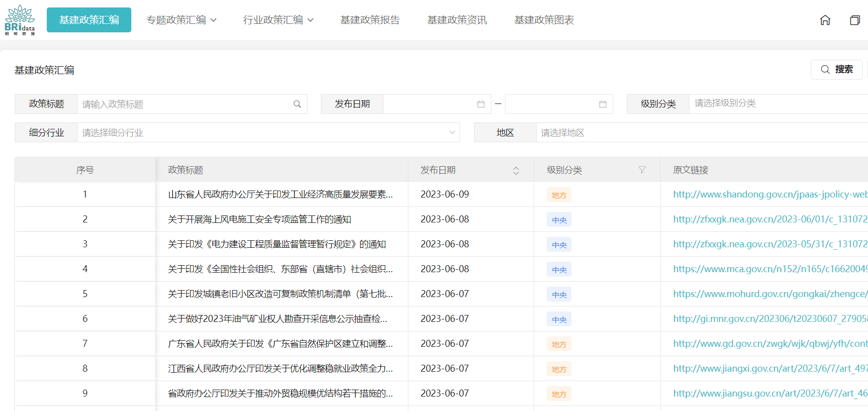This screenshot has height=411, width=868.
Task: Click the magnifier icon in policy title field
Action: click(x=297, y=104)
